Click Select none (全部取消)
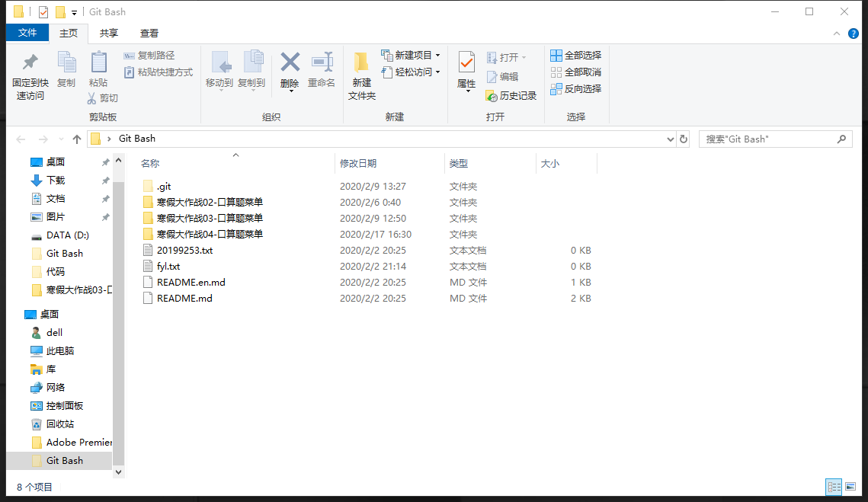868x502 pixels. 575,72
